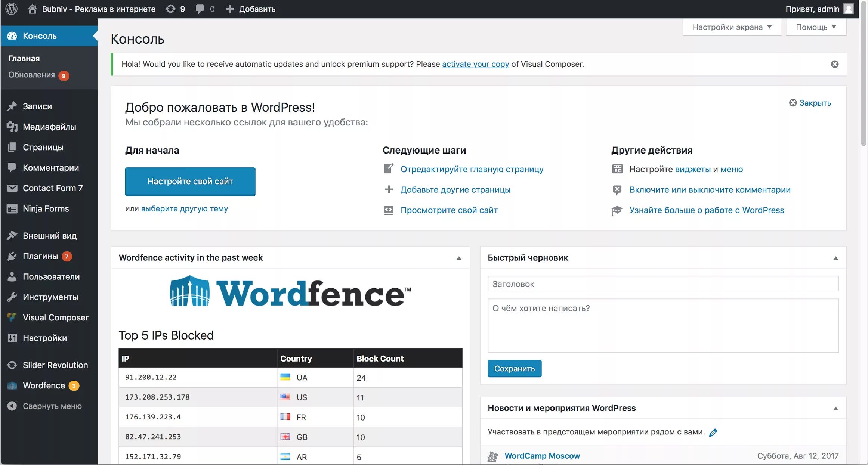
Task: Click the Плагины plug icon
Action: 12,256
